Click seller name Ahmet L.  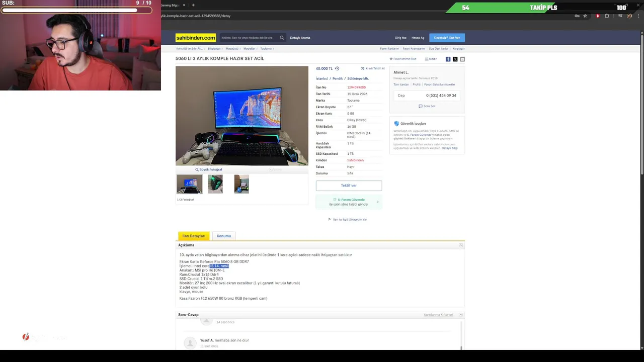pyautogui.click(x=401, y=72)
